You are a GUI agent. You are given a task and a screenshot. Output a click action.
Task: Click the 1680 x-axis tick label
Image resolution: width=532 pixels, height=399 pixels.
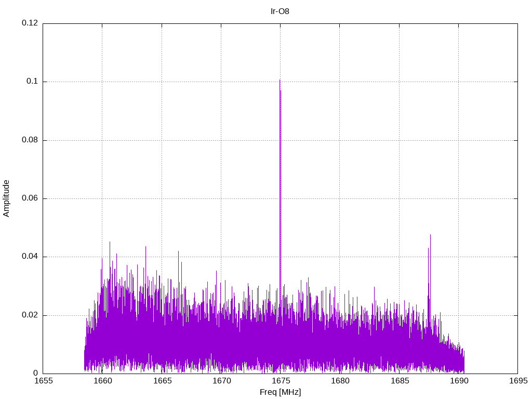click(x=340, y=381)
